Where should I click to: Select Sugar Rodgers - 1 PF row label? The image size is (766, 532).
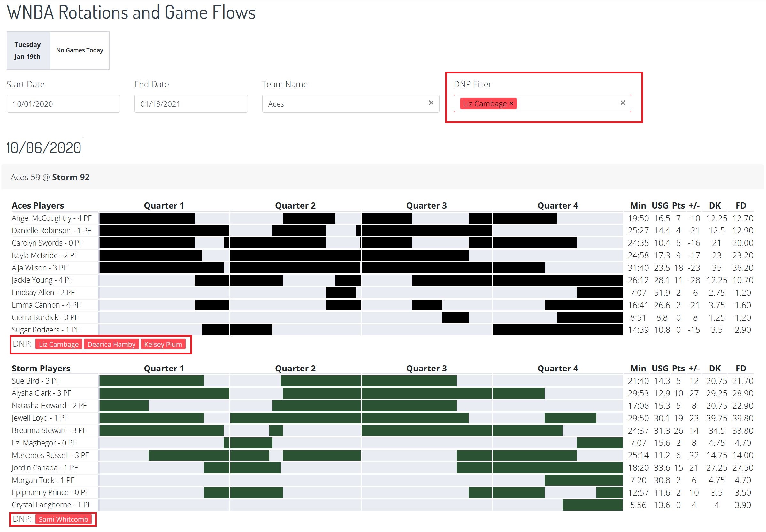click(x=46, y=330)
